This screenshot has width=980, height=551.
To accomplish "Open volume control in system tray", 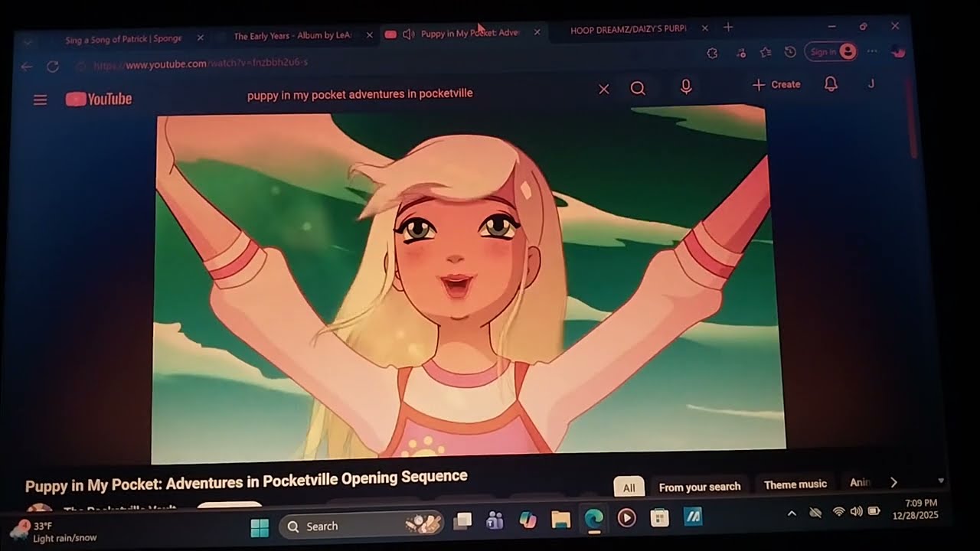I will (x=856, y=511).
